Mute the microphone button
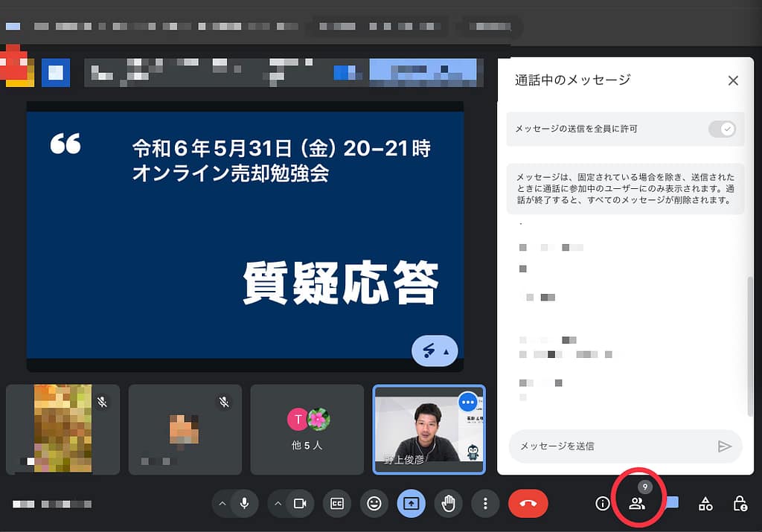The width and height of the screenshot is (762, 532). coord(244,504)
